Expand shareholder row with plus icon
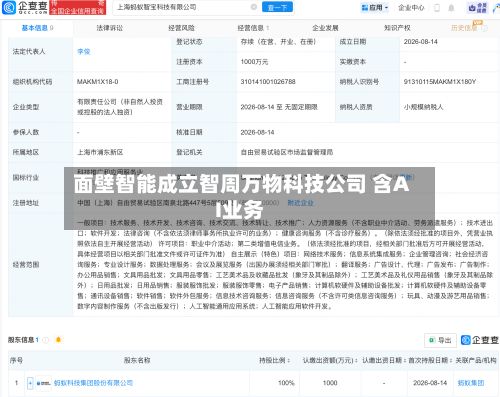This screenshot has height=397, width=500. tap(30, 383)
